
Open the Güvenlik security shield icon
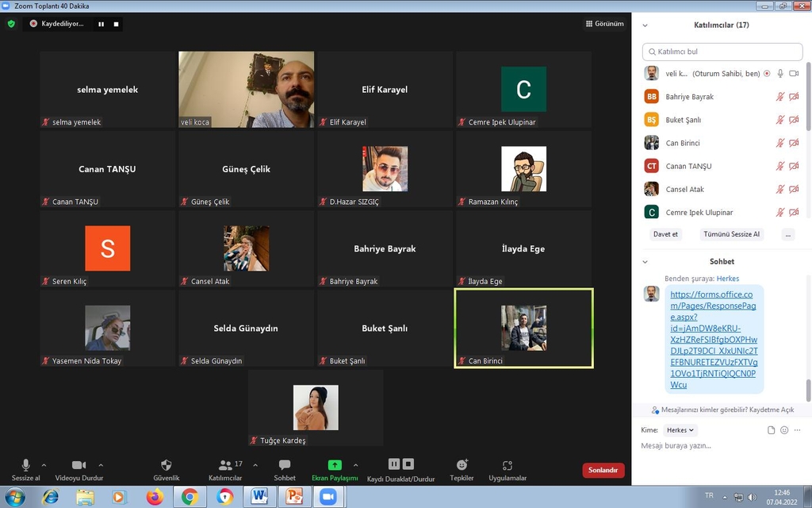coord(166,465)
